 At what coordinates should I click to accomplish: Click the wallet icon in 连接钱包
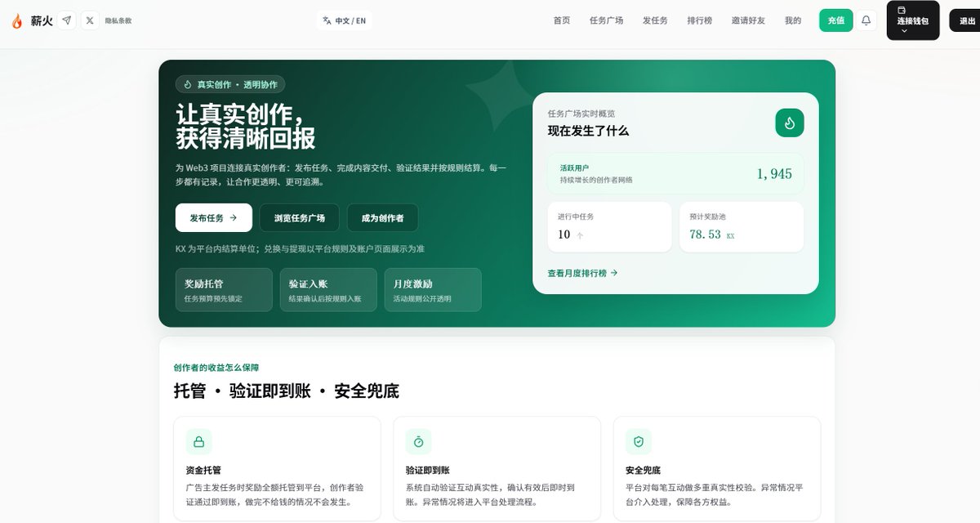(x=902, y=11)
